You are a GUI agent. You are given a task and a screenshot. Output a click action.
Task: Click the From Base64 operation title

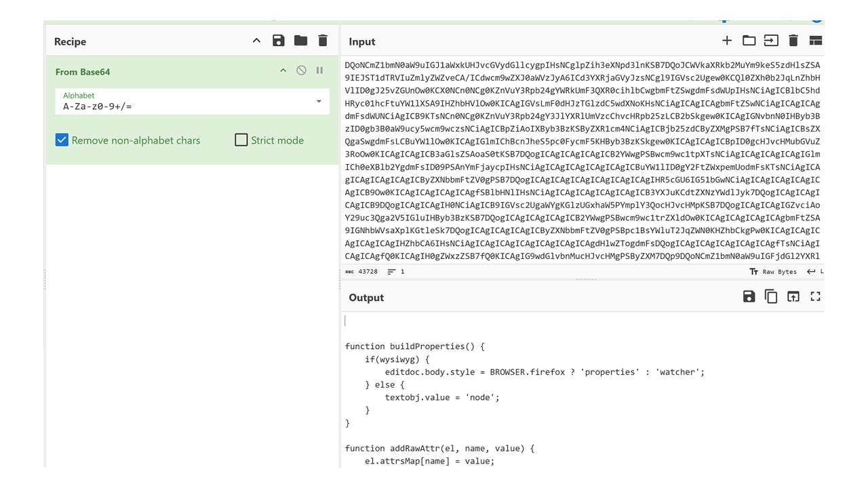point(83,72)
